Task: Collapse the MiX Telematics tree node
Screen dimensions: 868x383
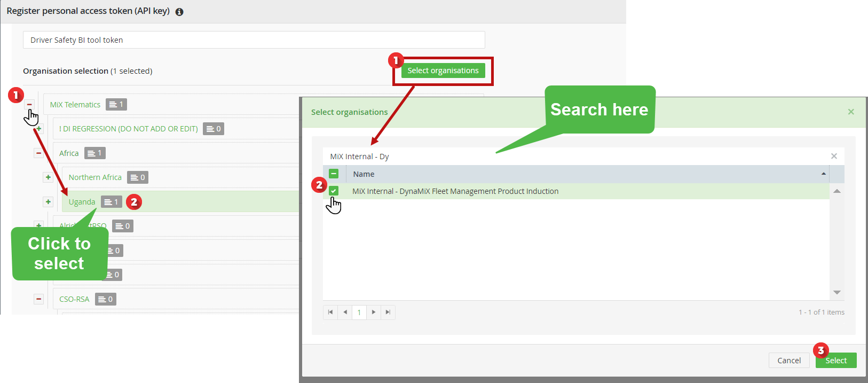Action: pyautogui.click(x=29, y=105)
